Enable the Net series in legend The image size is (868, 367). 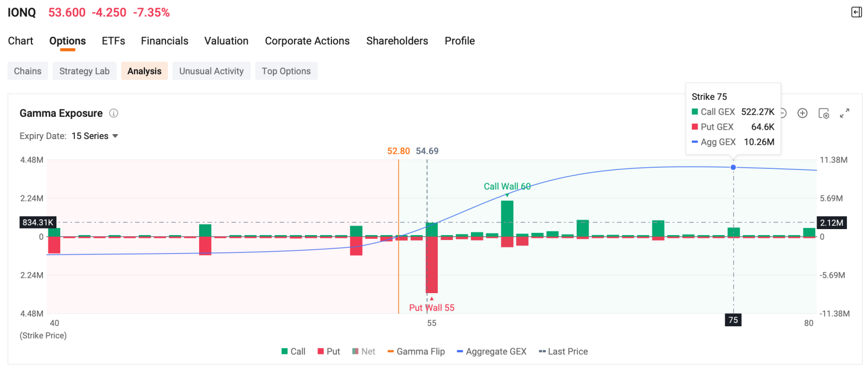363,351
